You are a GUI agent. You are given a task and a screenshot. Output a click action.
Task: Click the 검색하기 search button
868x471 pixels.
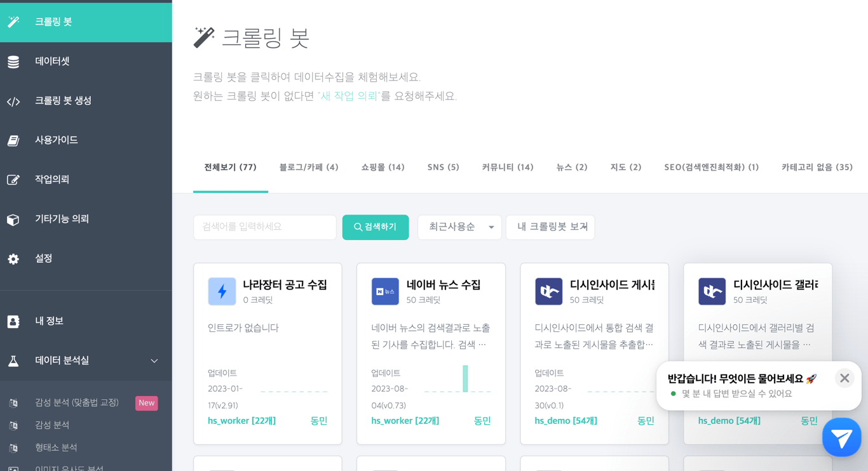tap(376, 227)
